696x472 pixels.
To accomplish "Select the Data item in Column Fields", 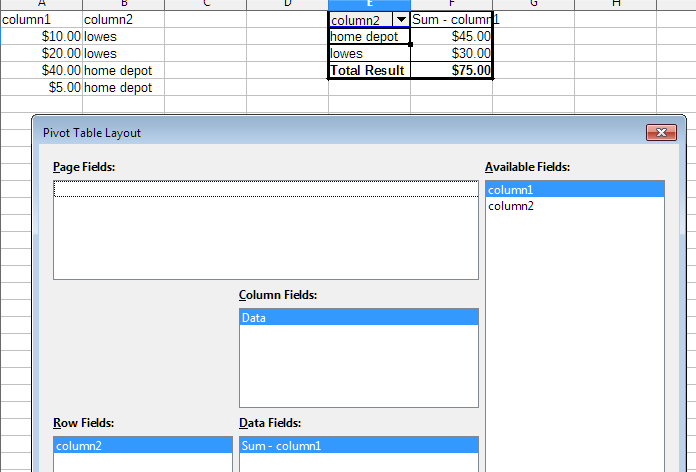I will (358, 317).
